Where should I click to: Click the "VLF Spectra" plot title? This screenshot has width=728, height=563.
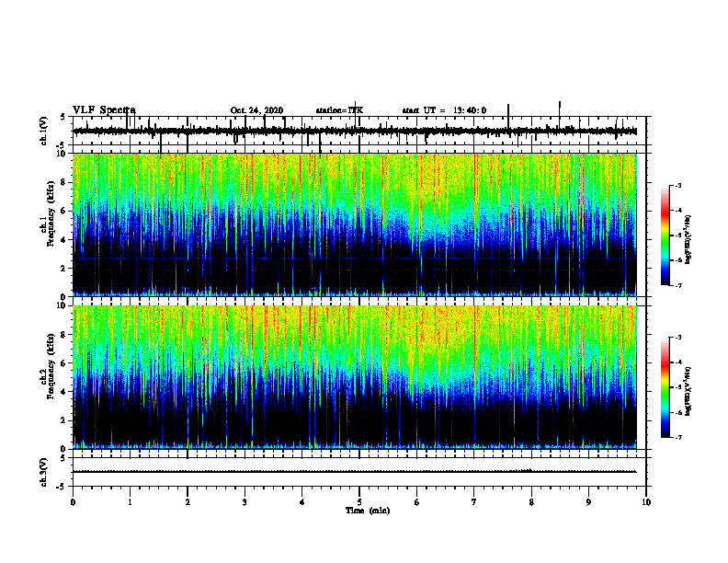pyautogui.click(x=104, y=110)
